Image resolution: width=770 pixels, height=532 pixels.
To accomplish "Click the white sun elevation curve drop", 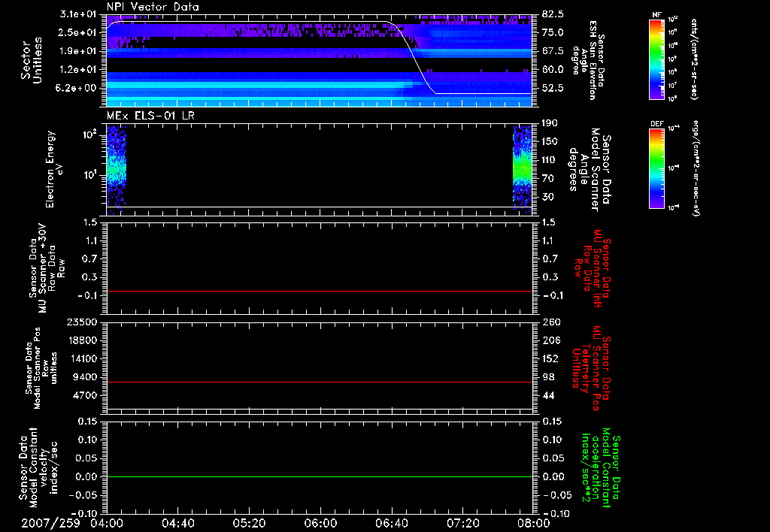I will click(x=415, y=59).
